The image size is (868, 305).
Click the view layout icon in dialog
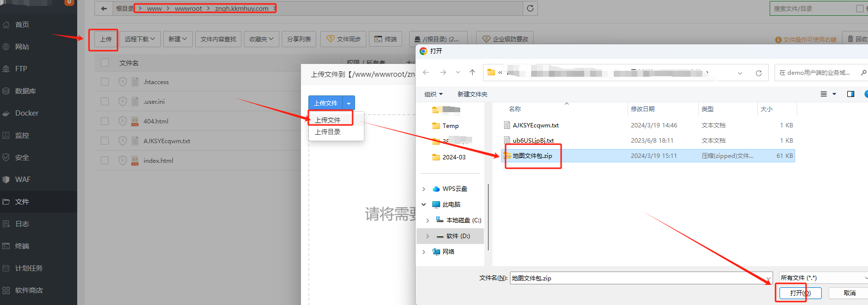pyautogui.click(x=824, y=94)
